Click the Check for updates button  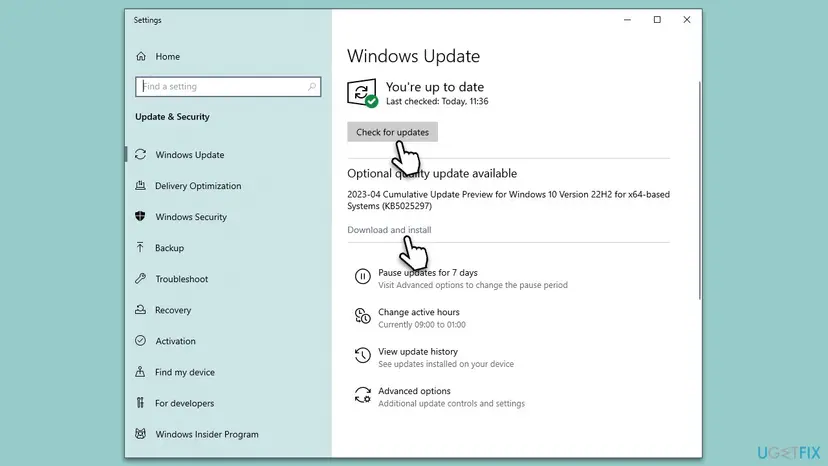392,132
